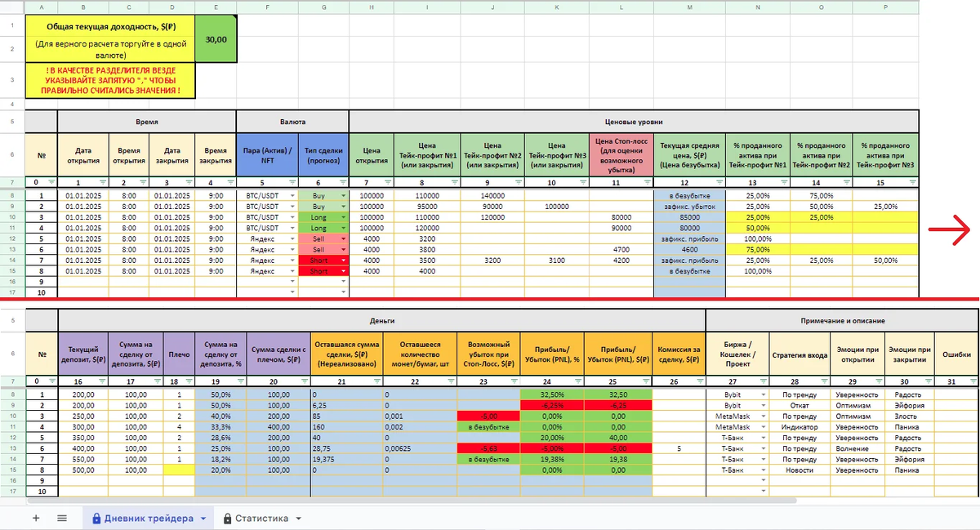Open Short deal type dropdown in trade row 7
The image size is (980, 530).
click(343, 260)
